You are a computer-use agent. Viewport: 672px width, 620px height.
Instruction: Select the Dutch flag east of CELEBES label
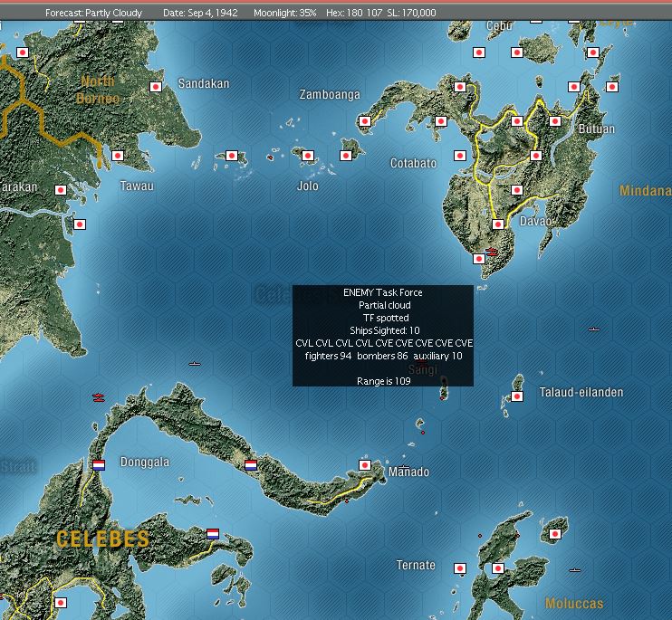coord(213,533)
